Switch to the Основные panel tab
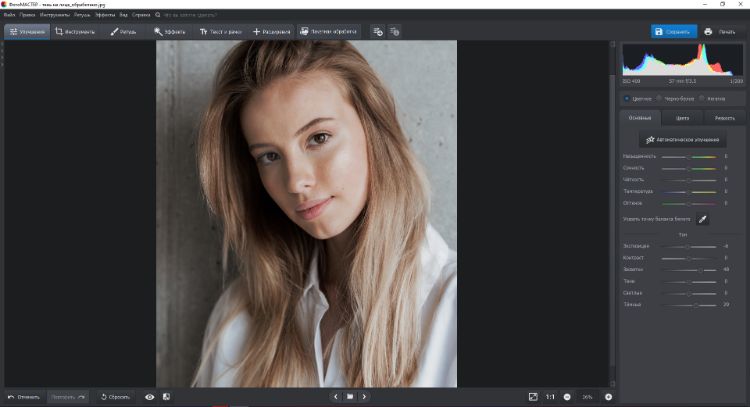This screenshot has width=750, height=407. coord(640,118)
